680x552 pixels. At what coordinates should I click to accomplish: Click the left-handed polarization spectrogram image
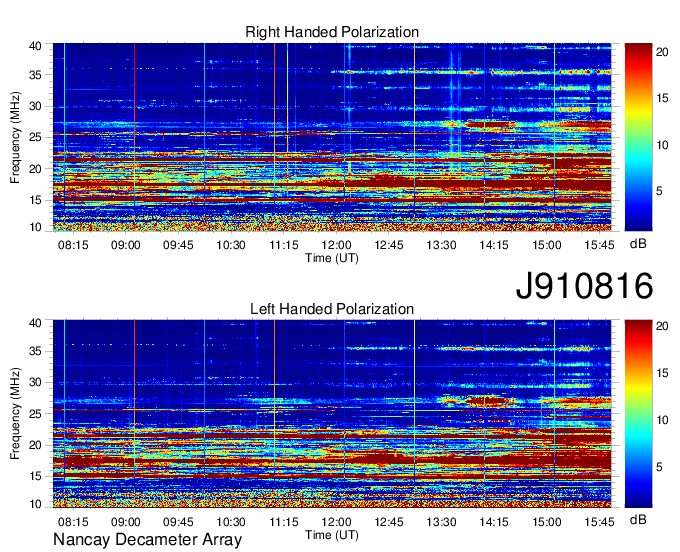click(332, 414)
